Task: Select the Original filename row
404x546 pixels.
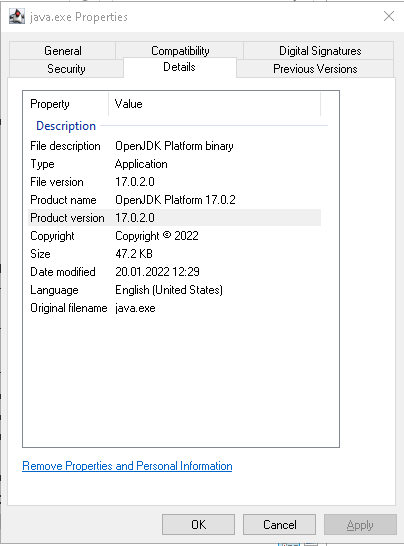Action: click(174, 308)
